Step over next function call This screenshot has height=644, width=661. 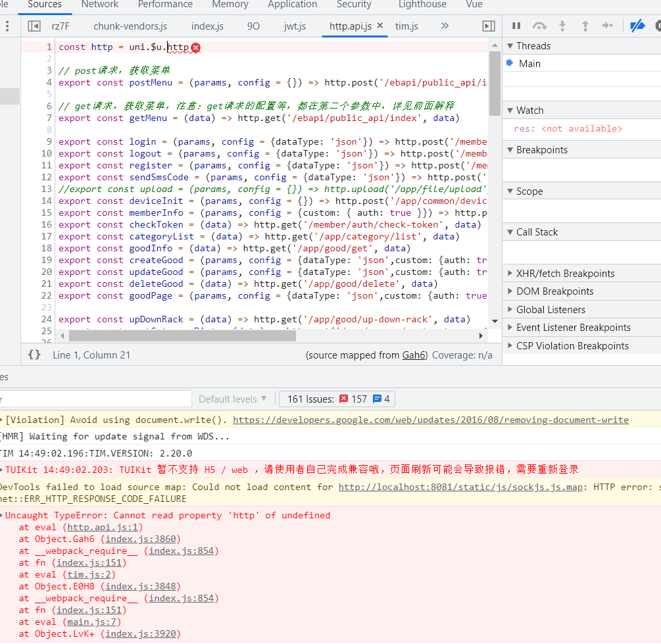point(539,25)
